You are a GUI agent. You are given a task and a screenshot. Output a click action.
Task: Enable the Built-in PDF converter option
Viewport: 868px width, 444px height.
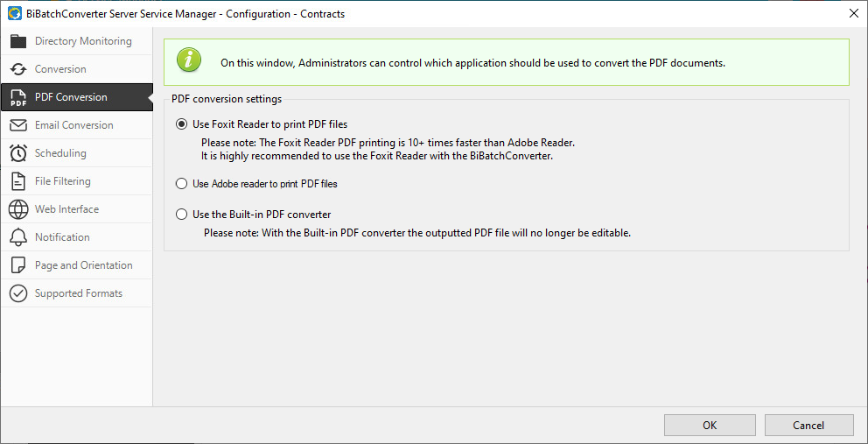182,215
